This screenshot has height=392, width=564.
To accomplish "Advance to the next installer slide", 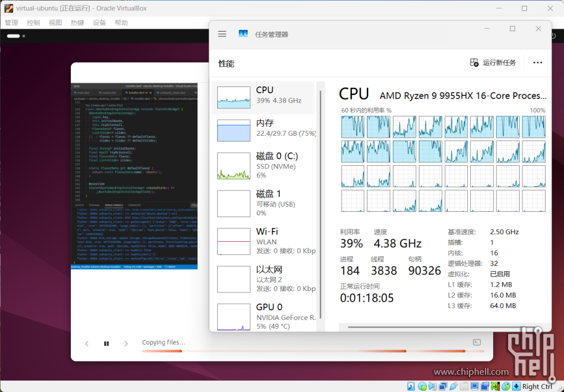I will point(126,344).
